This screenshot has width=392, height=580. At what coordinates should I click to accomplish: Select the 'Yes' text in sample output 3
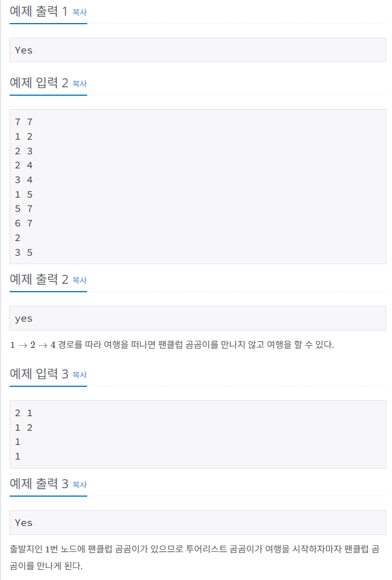coord(22,523)
